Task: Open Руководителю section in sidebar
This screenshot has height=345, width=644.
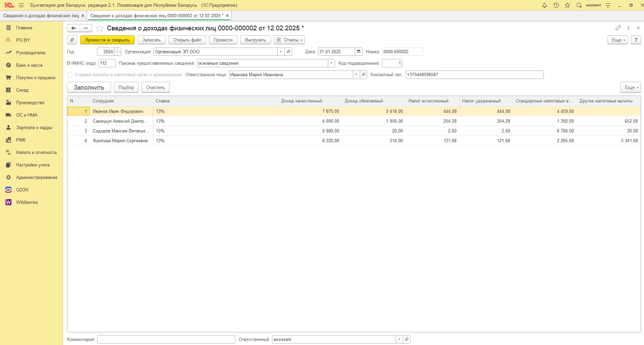Action: [x=30, y=53]
